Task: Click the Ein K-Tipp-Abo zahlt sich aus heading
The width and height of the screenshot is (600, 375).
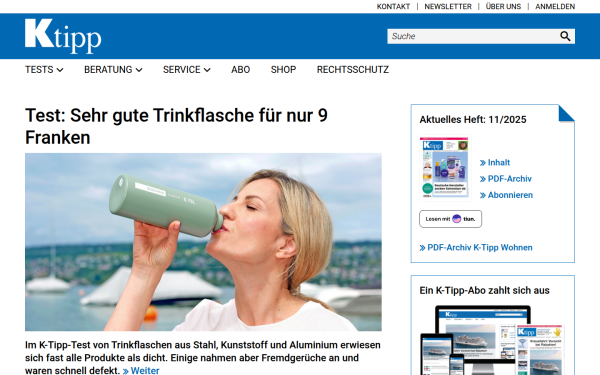Action: click(484, 290)
